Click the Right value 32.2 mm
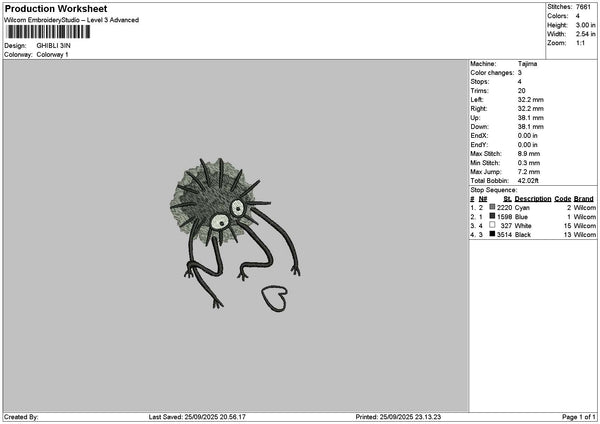Screen dimensions: 600x424 (530, 109)
